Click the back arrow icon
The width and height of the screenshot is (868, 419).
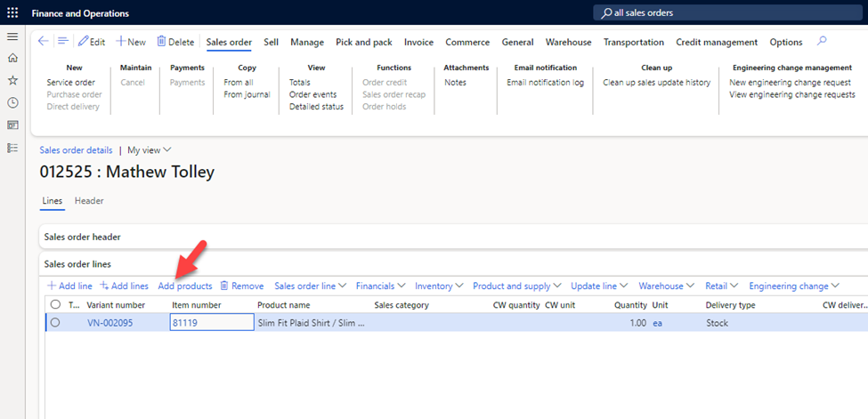(44, 42)
